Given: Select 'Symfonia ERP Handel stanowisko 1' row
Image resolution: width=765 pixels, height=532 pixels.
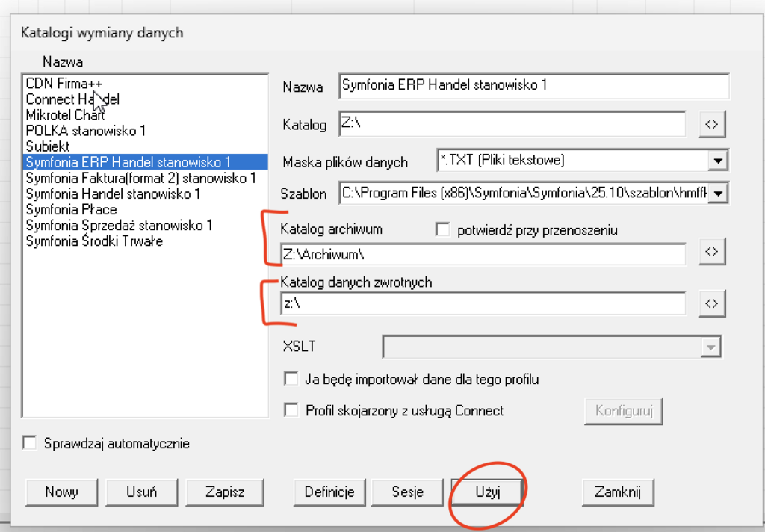Looking at the screenshot, I should tap(145, 162).
